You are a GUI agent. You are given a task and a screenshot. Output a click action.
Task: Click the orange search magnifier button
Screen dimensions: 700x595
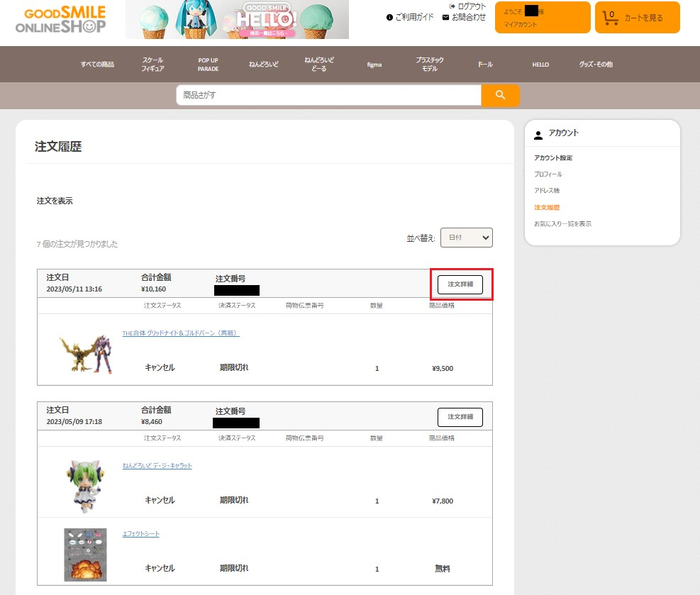(500, 95)
